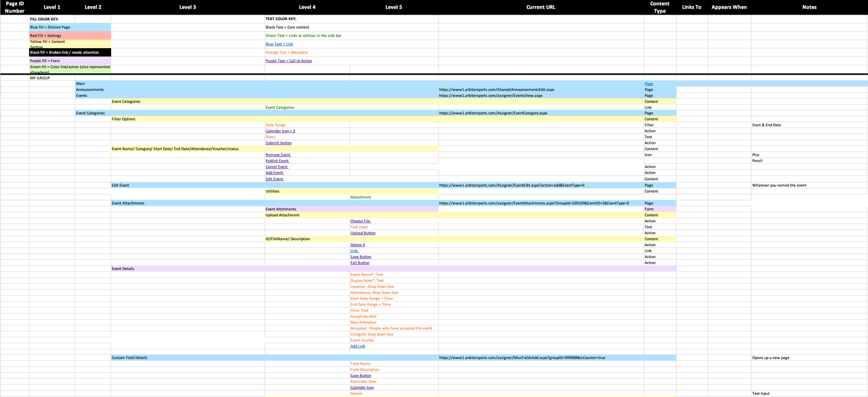868x397 pixels.
Task: Select the Level 1 column header
Action: click(52, 7)
